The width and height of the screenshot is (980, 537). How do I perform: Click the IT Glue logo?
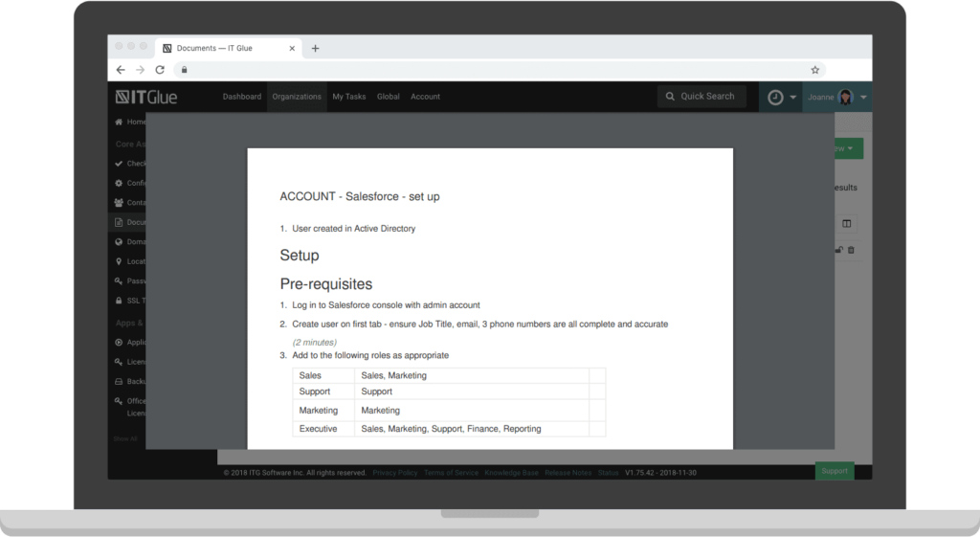[146, 97]
